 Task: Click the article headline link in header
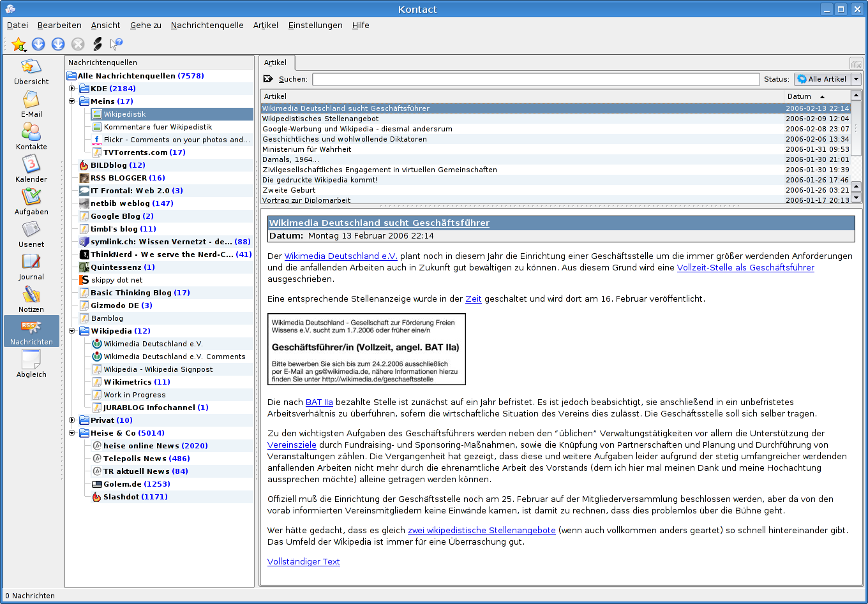[379, 223]
